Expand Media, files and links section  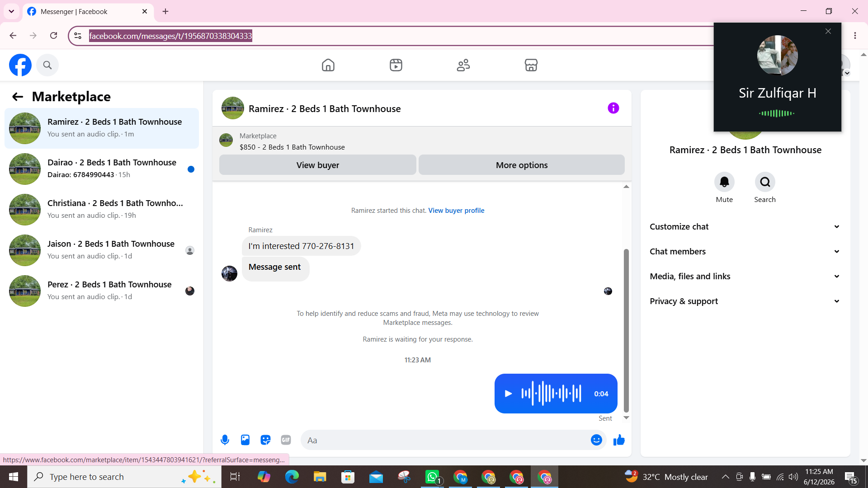click(745, 276)
